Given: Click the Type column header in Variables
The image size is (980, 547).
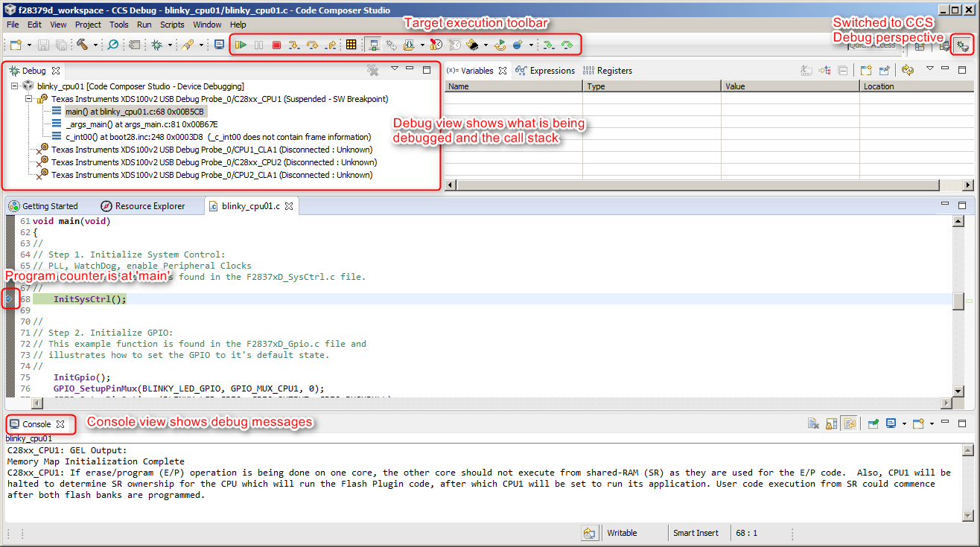Looking at the screenshot, I should (x=652, y=86).
